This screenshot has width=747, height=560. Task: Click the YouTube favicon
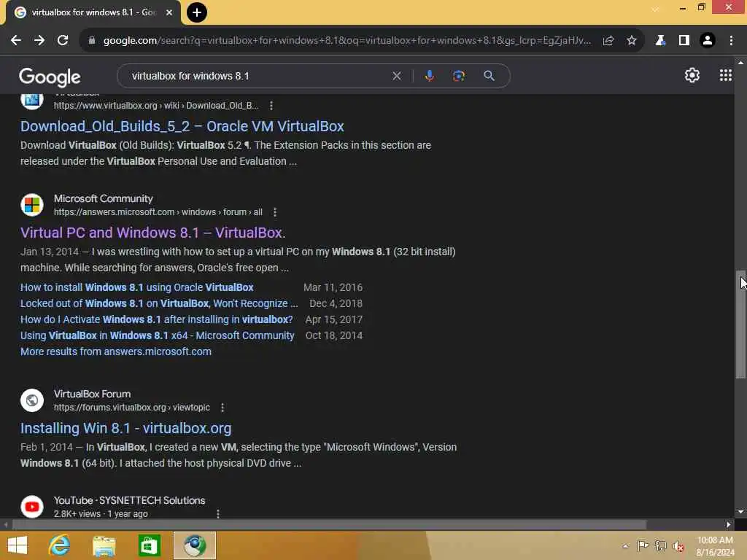pyautogui.click(x=32, y=507)
